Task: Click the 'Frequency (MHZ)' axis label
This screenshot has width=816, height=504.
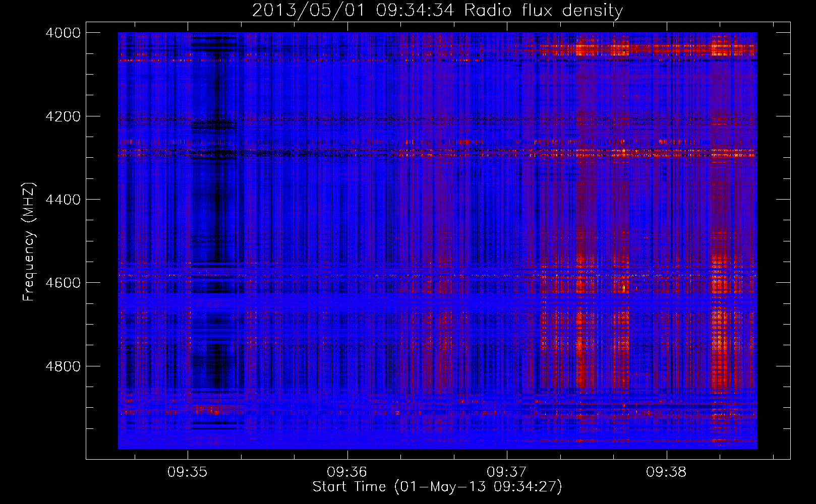Action: (29, 242)
